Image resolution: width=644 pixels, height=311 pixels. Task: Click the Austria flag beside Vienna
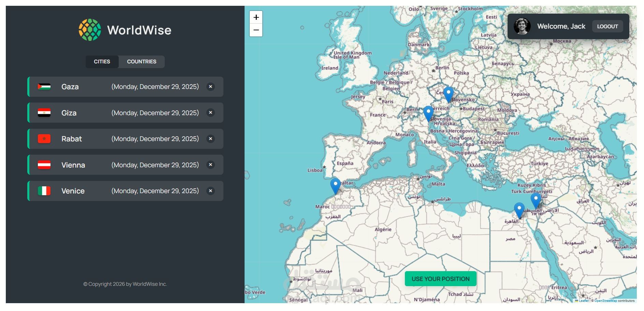point(44,165)
